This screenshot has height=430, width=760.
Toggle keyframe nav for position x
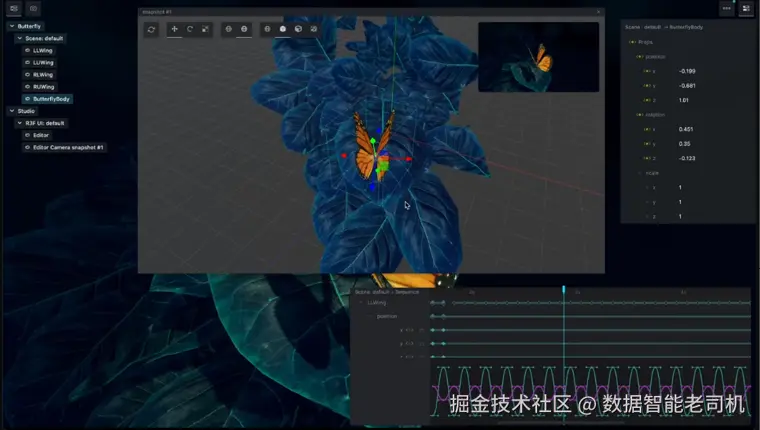click(647, 71)
